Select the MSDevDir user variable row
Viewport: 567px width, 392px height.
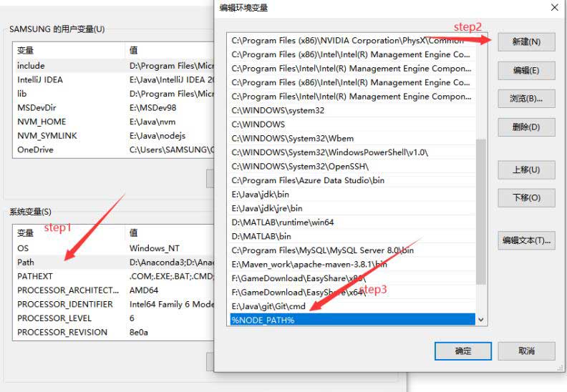tap(114, 108)
